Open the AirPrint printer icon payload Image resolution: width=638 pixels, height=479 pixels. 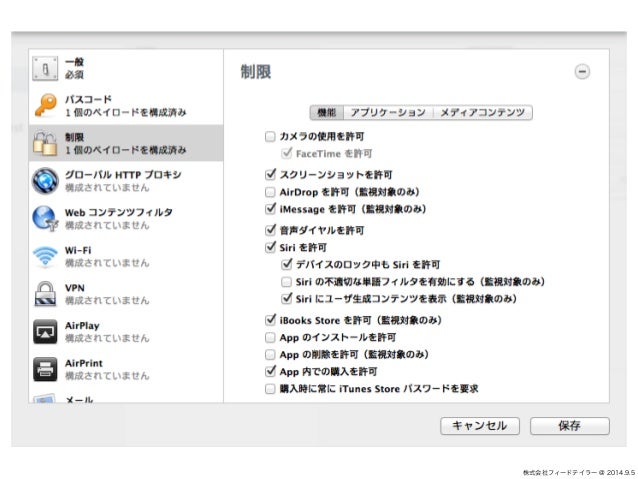(45, 369)
